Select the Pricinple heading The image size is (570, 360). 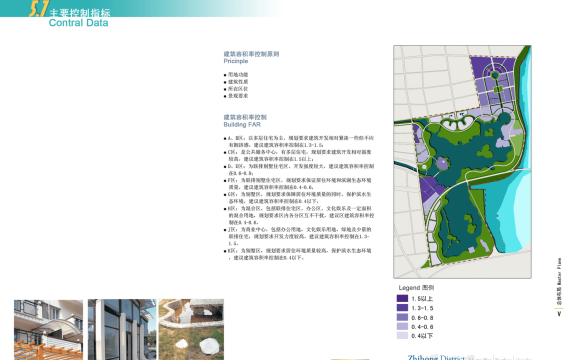(x=236, y=61)
